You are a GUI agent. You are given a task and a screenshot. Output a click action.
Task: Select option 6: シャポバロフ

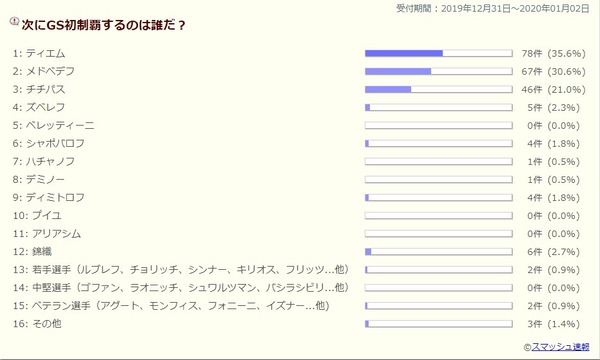49,143
